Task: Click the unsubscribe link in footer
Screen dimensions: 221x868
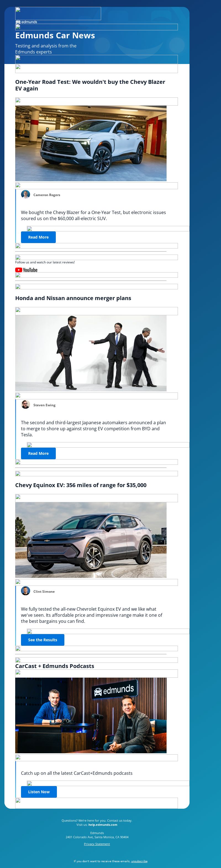Action: 139,861
